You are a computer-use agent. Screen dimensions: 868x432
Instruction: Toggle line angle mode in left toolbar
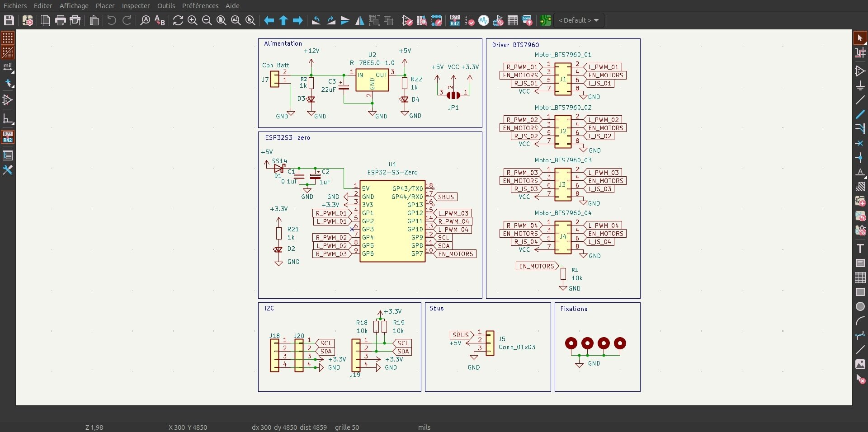(x=8, y=119)
